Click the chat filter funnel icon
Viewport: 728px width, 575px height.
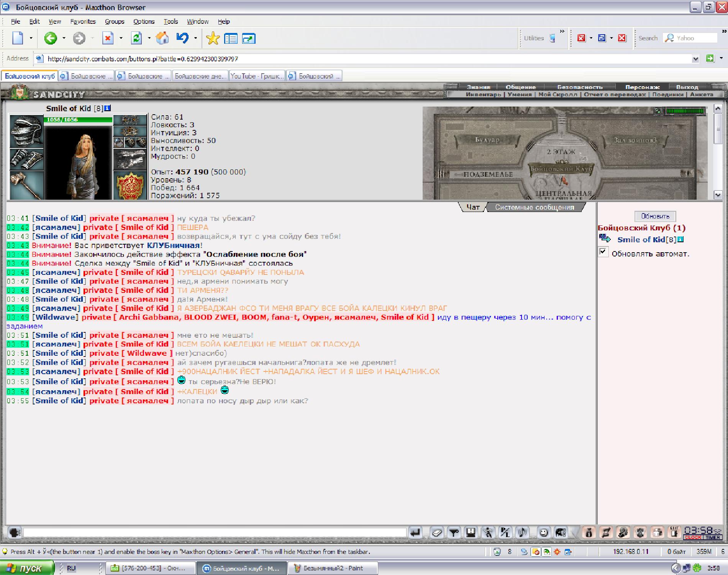click(x=454, y=532)
